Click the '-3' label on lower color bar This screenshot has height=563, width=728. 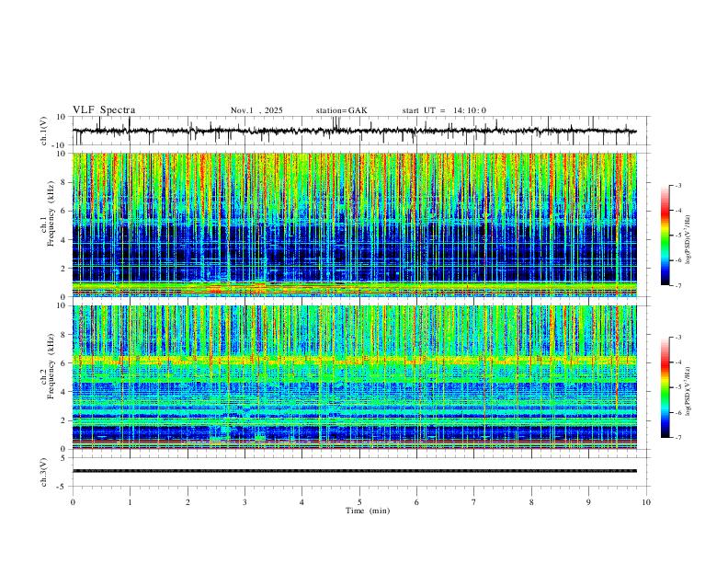click(678, 338)
